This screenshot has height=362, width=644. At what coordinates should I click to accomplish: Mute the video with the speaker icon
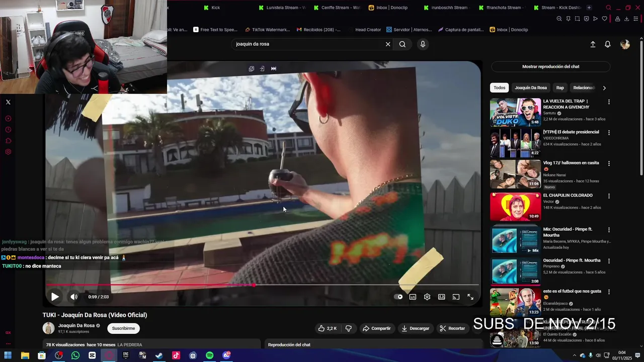(x=74, y=297)
